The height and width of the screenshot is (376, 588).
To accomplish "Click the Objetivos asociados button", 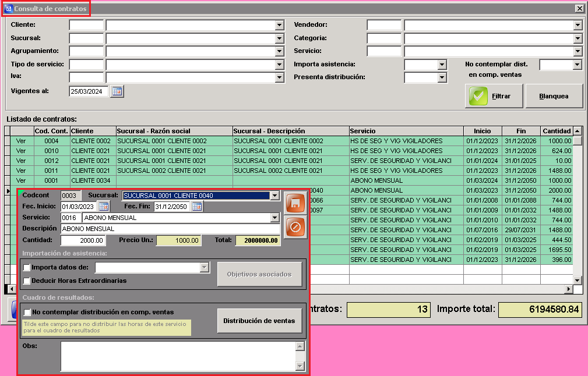I will click(259, 275).
